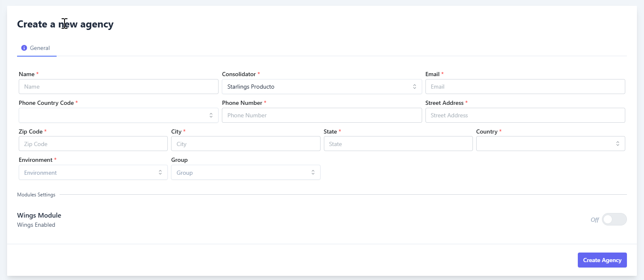Click the Consolidator dropdown chevron icon
Image resolution: width=644 pixels, height=280 pixels.
[x=414, y=87]
